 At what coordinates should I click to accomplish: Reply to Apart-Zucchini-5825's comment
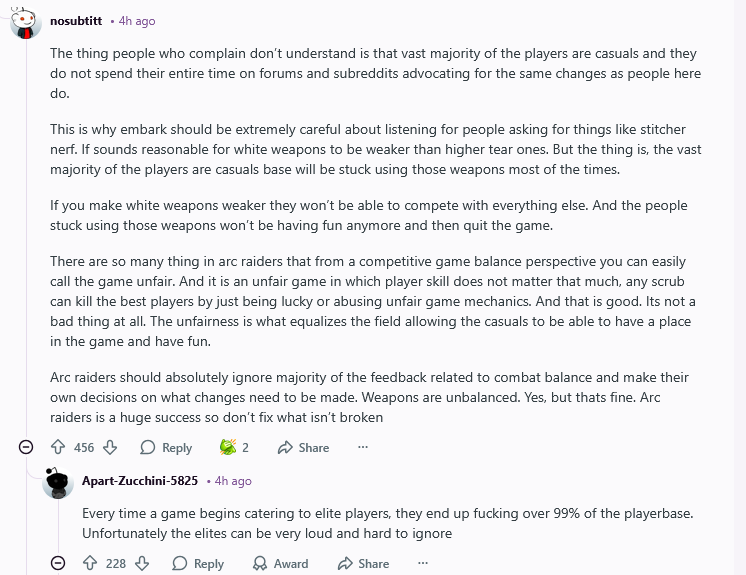pyautogui.click(x=198, y=563)
